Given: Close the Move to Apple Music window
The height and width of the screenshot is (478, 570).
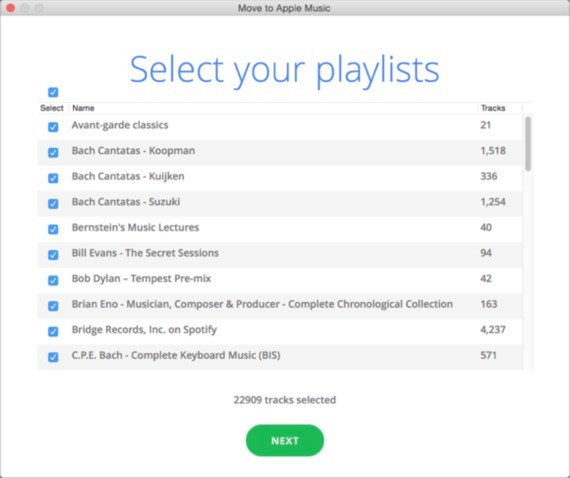Looking at the screenshot, I should [11, 8].
